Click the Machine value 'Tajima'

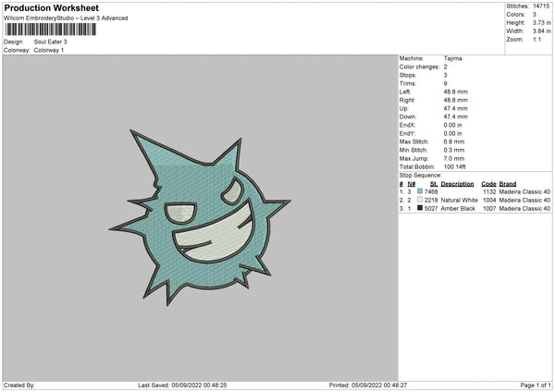pos(452,58)
